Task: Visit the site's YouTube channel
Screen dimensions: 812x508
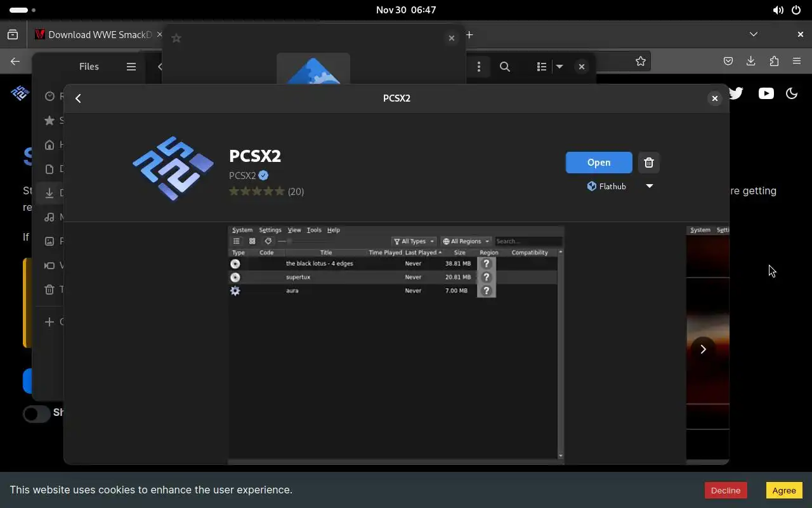Action: click(766, 93)
